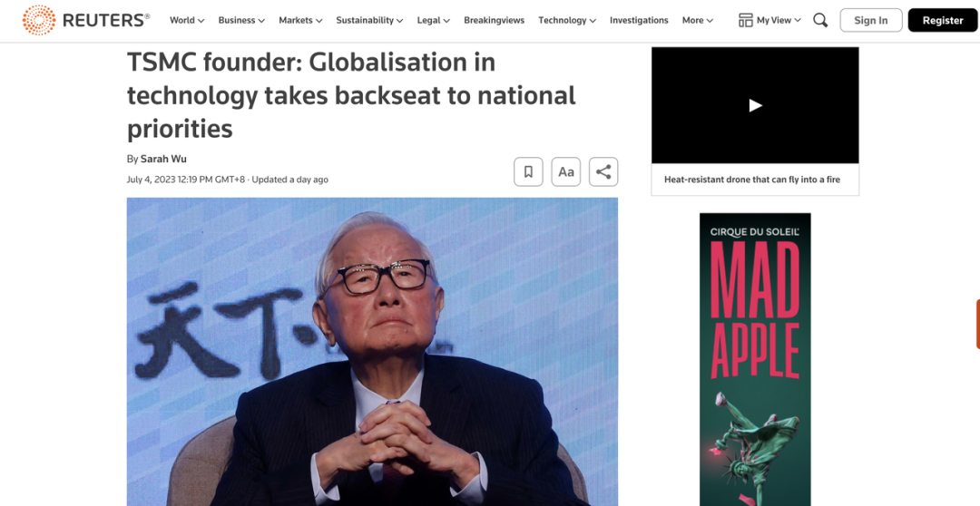The width and height of the screenshot is (980, 506).
Task: Click the Reuters logo
Action: (85, 20)
